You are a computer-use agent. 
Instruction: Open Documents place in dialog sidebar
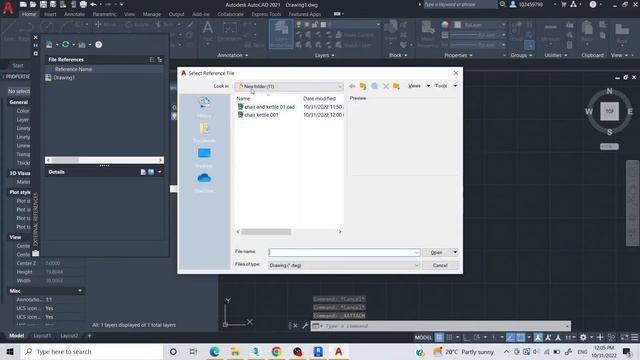click(204, 132)
